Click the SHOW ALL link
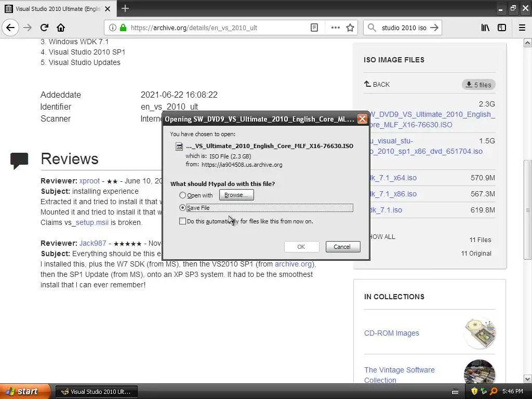Viewport: 532px width, 399px height. pos(382,237)
